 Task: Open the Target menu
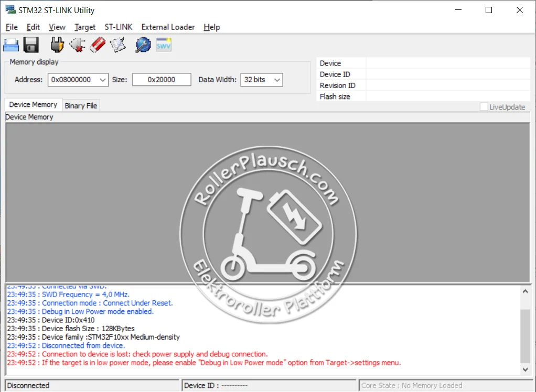[85, 27]
